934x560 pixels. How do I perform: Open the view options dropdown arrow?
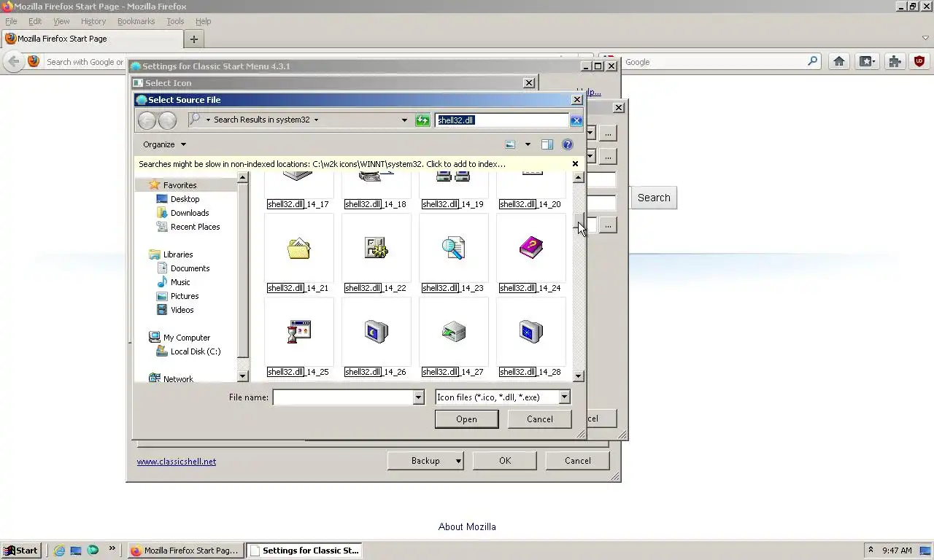click(x=528, y=144)
